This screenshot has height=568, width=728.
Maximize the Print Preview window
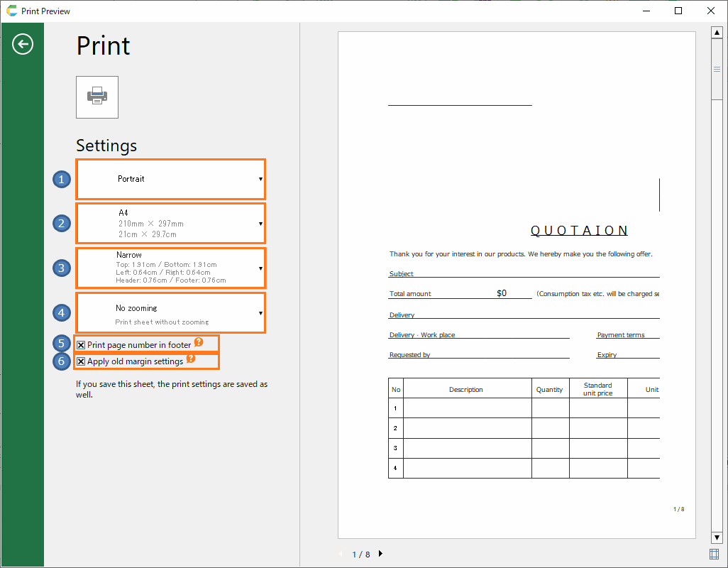point(678,11)
